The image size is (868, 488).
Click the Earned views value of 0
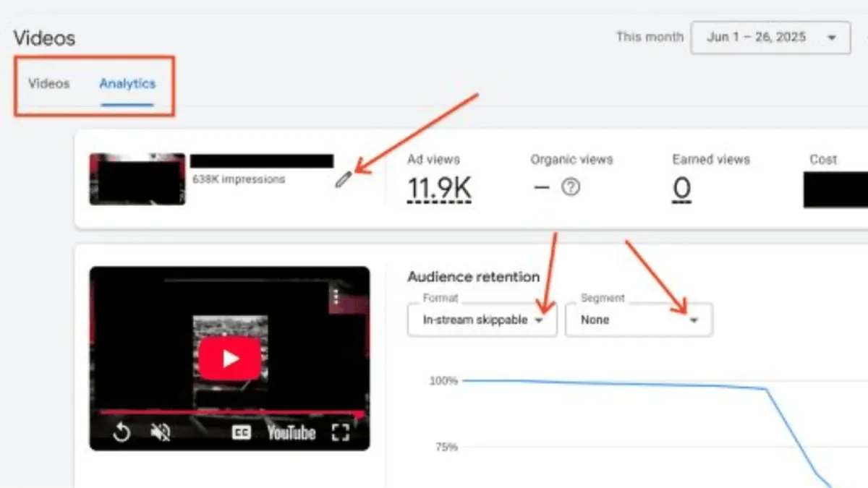tap(681, 189)
